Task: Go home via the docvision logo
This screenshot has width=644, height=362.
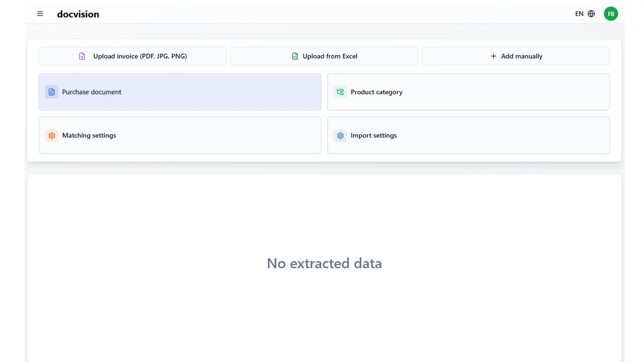Action: [x=78, y=14]
